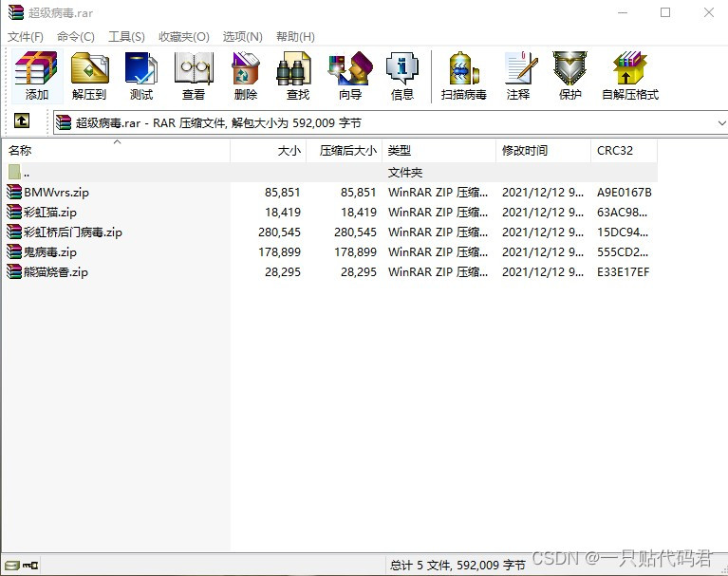728x576 pixels.
Task: Click the BMWvrs.zip file icon
Action: [x=14, y=192]
